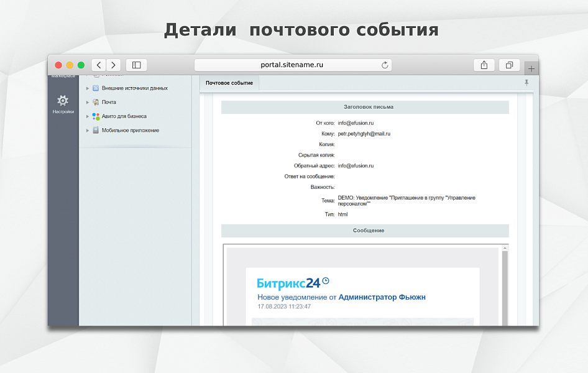The image size is (588, 373).
Task: Click the Битрикс24 logo
Action: point(292,283)
